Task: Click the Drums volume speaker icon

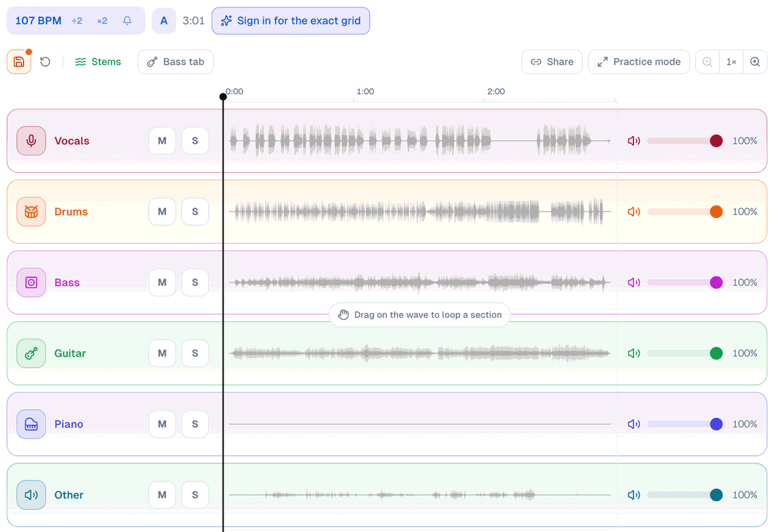Action: coord(634,212)
